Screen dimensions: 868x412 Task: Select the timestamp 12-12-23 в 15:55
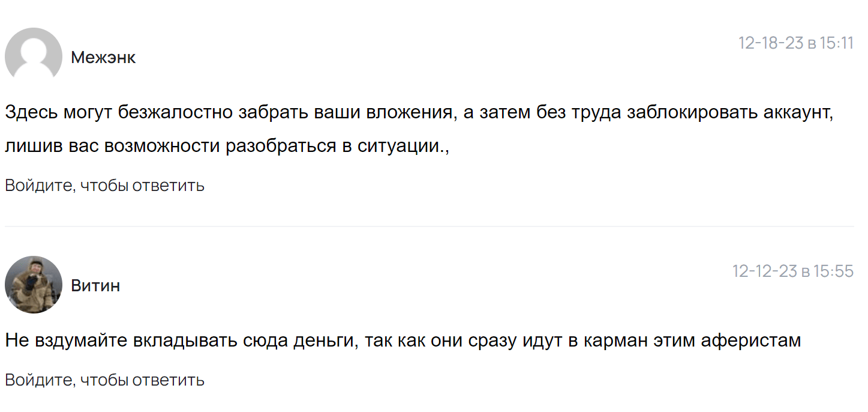click(793, 271)
